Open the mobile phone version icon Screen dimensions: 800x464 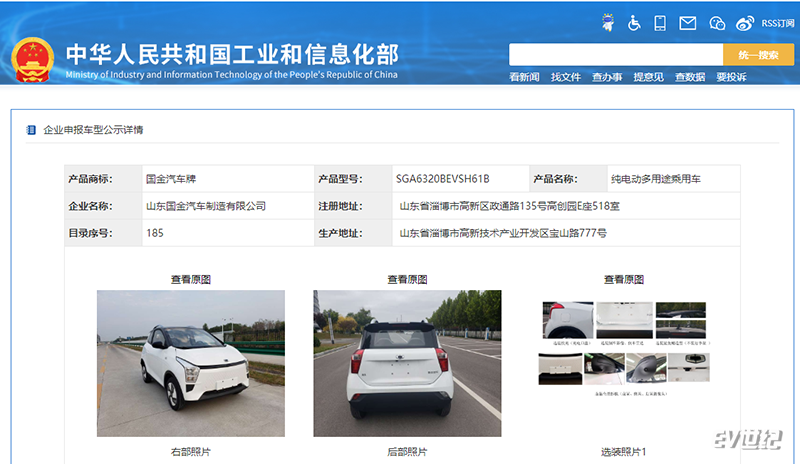coord(660,23)
